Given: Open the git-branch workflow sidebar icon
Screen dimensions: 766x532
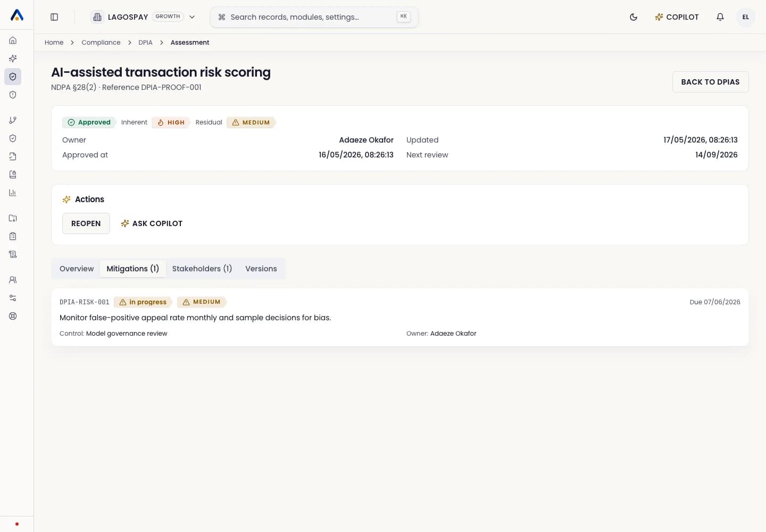Looking at the screenshot, I should (13, 120).
